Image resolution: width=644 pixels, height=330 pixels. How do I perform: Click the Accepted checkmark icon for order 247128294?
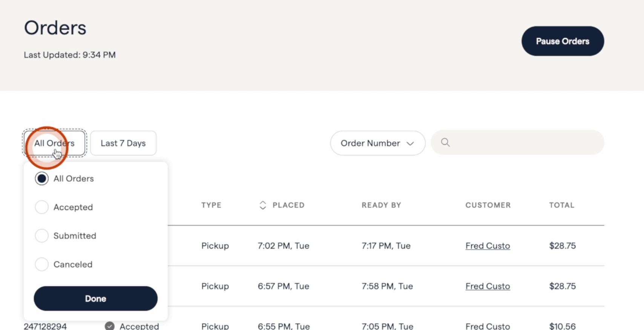pos(110,326)
